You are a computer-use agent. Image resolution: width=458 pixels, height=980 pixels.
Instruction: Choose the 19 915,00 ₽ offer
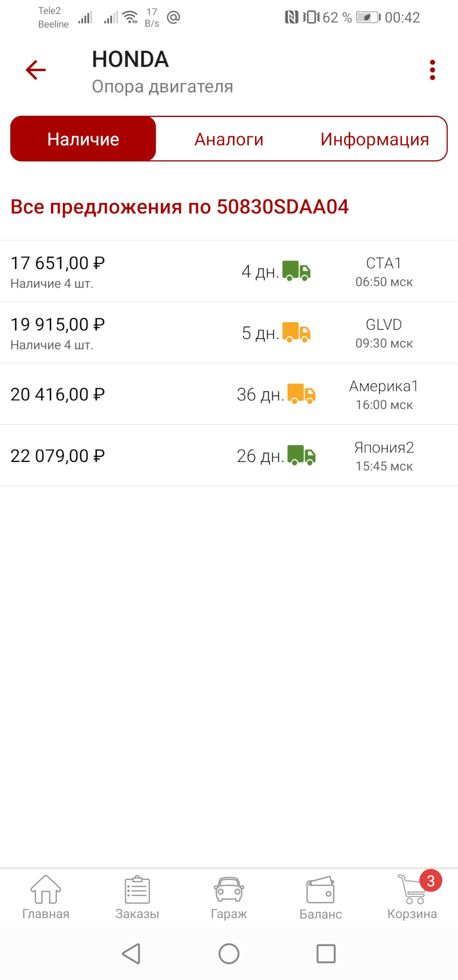(x=58, y=325)
